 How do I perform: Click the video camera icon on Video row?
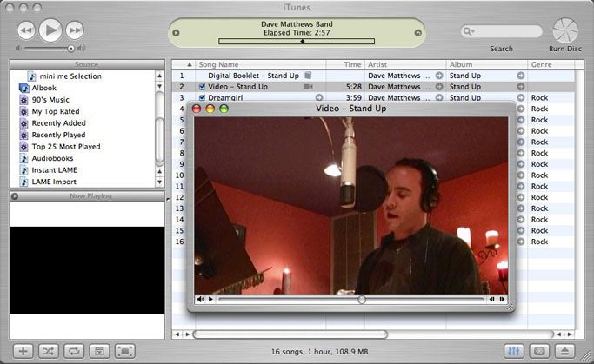point(308,87)
